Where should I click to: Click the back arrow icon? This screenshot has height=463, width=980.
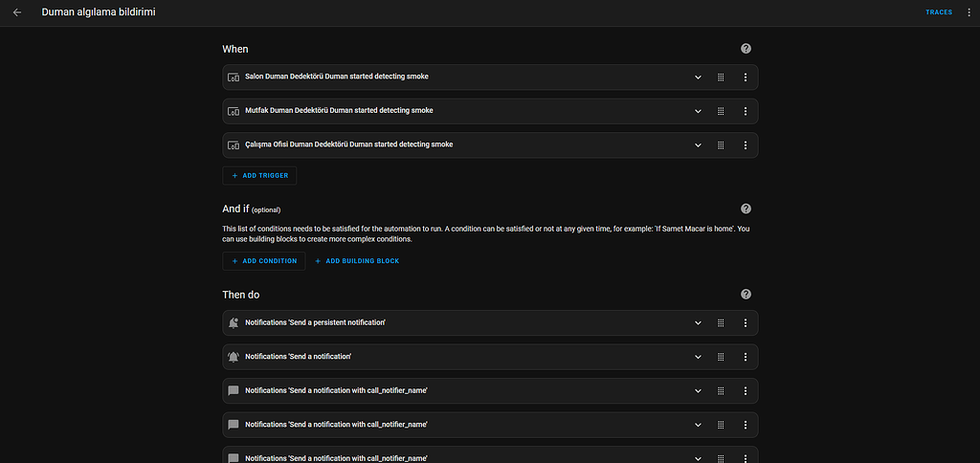[x=17, y=12]
